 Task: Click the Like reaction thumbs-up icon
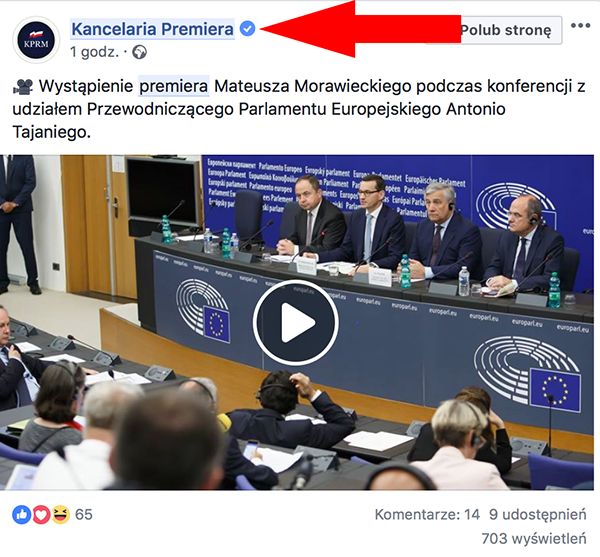tap(21, 515)
